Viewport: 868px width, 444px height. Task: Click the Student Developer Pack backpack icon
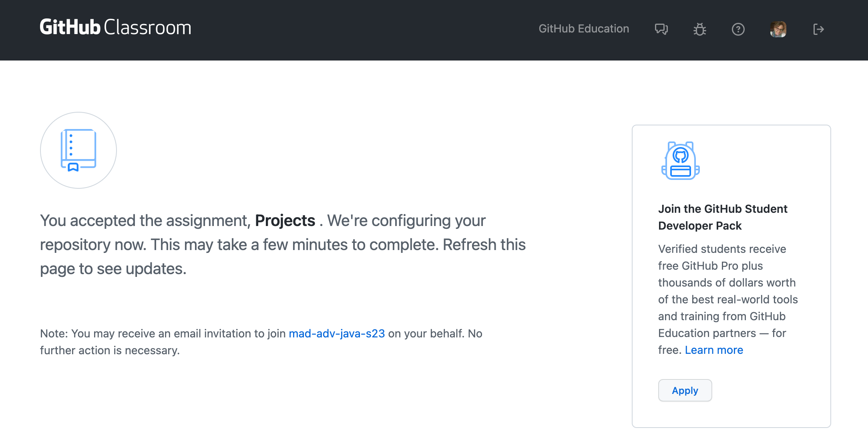(x=680, y=160)
